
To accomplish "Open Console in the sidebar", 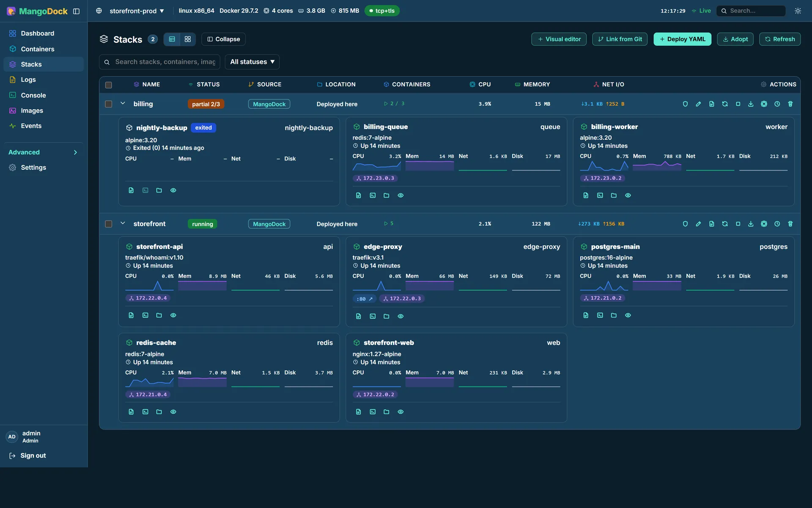I will coord(43,95).
